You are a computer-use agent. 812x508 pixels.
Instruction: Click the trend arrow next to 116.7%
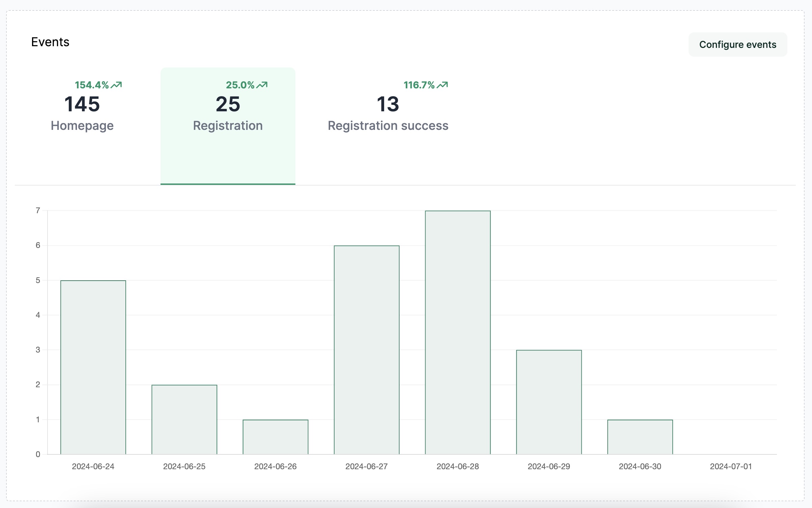pos(442,85)
